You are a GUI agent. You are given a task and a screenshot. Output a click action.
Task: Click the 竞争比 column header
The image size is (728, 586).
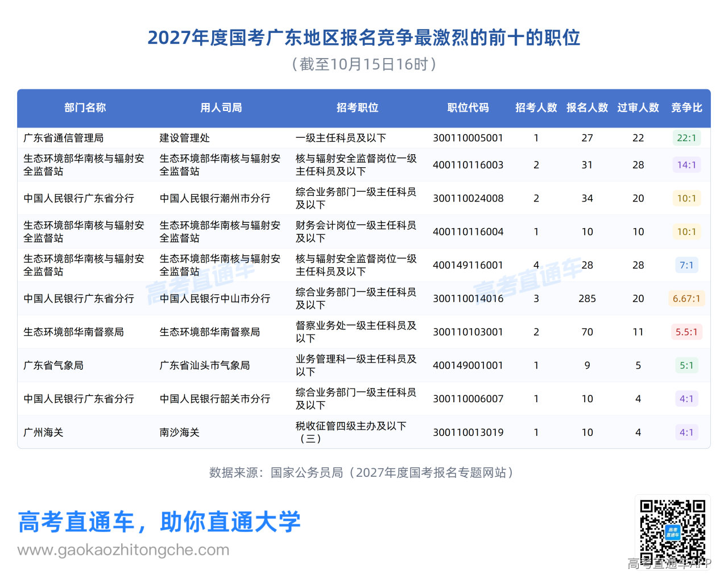pyautogui.click(x=686, y=108)
